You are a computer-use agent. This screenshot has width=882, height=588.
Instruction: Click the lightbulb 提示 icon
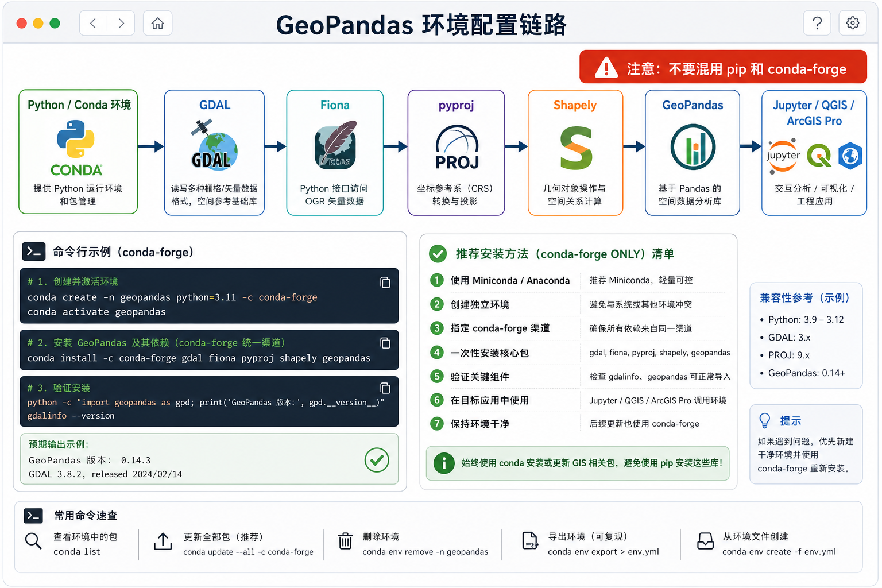click(765, 421)
